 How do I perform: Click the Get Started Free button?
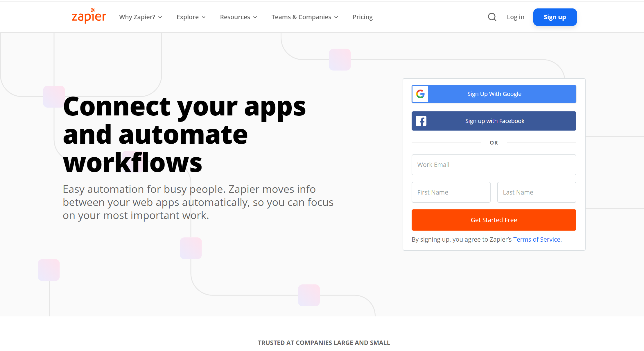click(x=494, y=220)
